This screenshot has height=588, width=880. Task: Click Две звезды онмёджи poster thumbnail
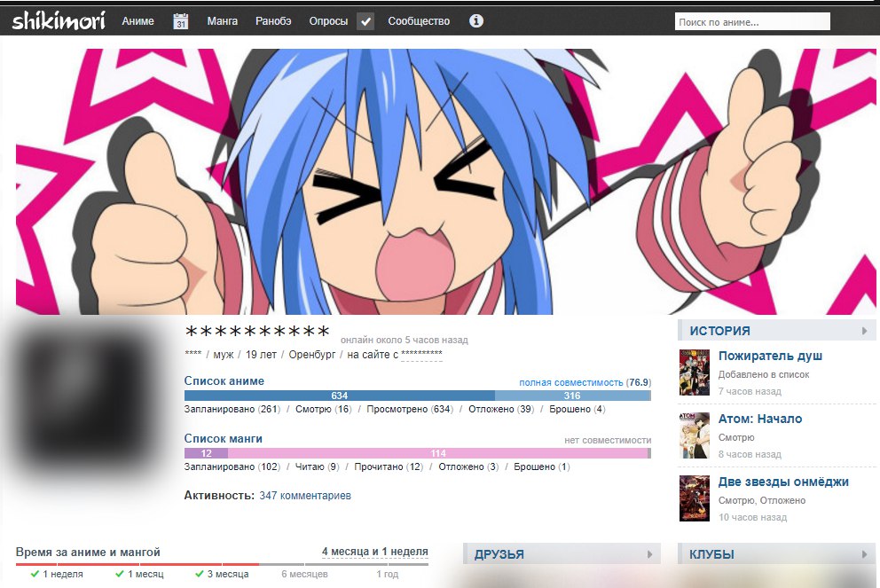[695, 498]
